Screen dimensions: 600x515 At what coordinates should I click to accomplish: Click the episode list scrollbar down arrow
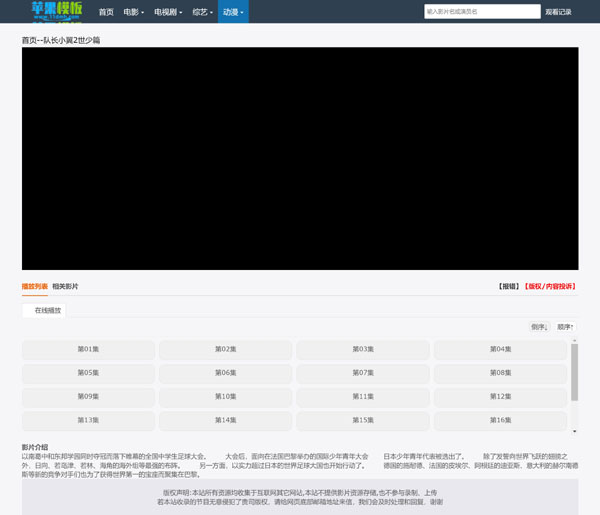(574, 431)
